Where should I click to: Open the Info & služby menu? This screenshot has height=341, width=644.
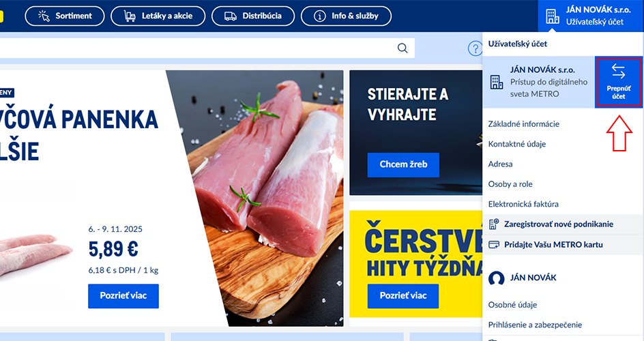pos(347,16)
